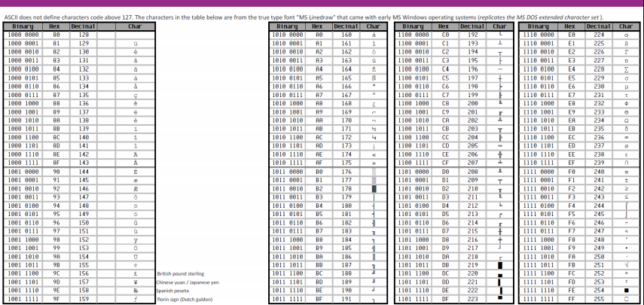Viewport: 644px width, 305px height.
Task: Select the florin sign character at decimal 159
Action: 134,298
